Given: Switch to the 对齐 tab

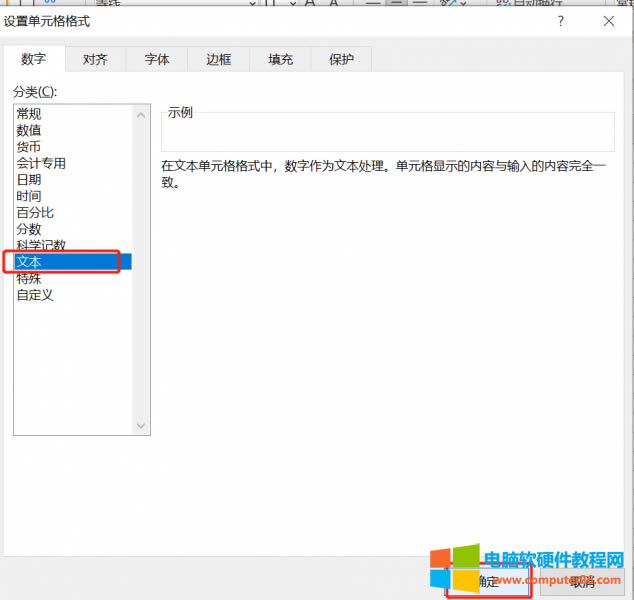Looking at the screenshot, I should pyautogui.click(x=95, y=60).
